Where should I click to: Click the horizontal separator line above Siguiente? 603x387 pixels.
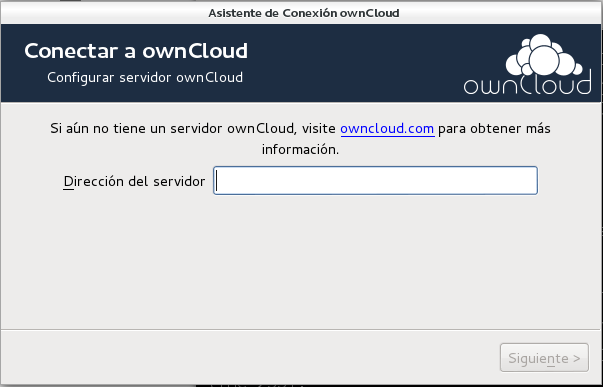300,329
